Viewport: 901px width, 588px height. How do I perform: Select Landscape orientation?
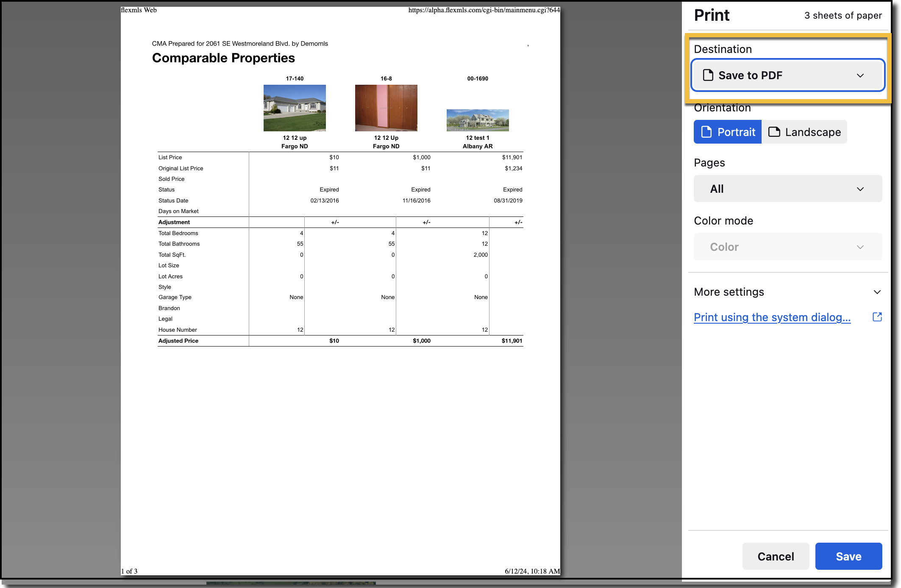click(804, 132)
